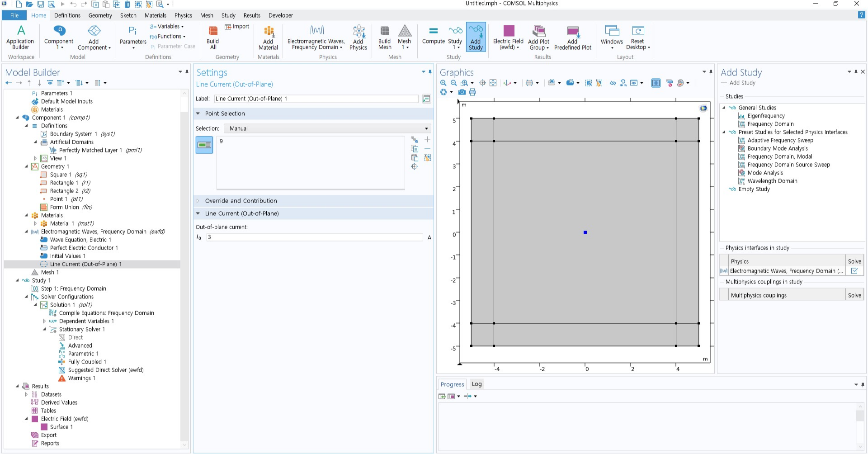Click the Move Down arrow in Model Builder
868x454 pixels.
[x=39, y=83]
